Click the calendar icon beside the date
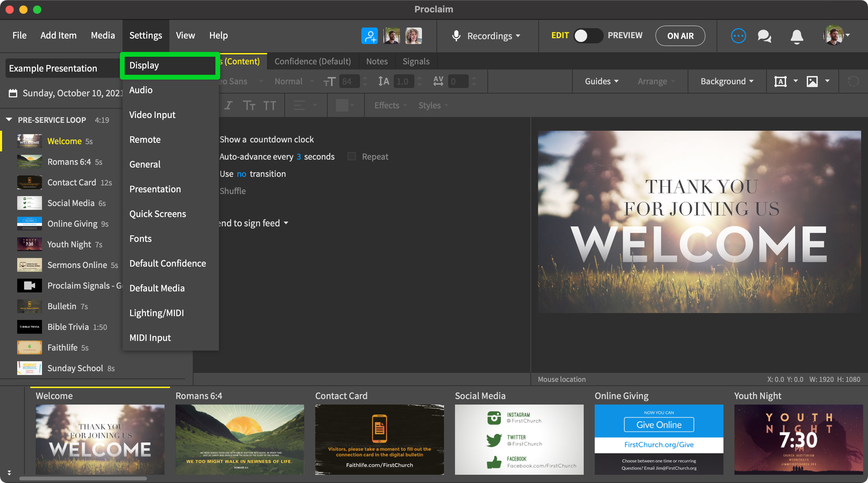Screen dimensions: 868x483 pos(13,93)
